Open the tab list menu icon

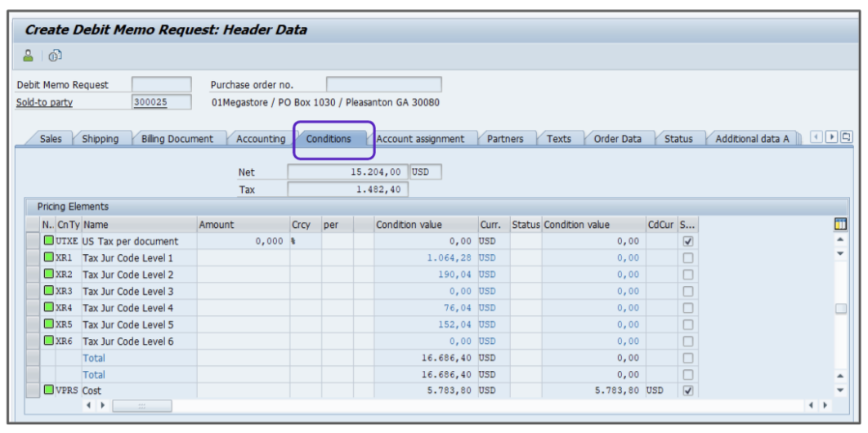[x=846, y=137]
